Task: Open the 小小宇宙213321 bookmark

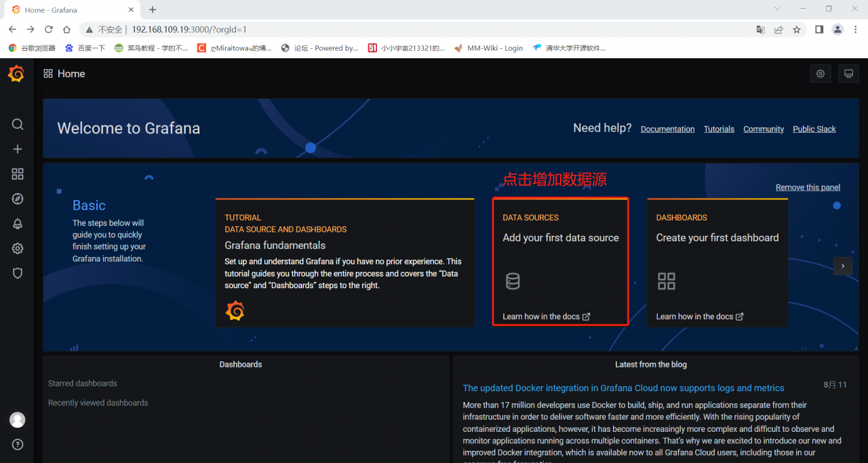Action: tap(406, 48)
